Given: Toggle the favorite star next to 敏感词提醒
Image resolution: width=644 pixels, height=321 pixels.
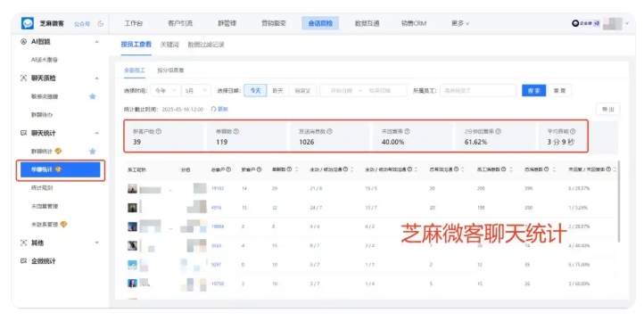Looking at the screenshot, I should (93, 96).
